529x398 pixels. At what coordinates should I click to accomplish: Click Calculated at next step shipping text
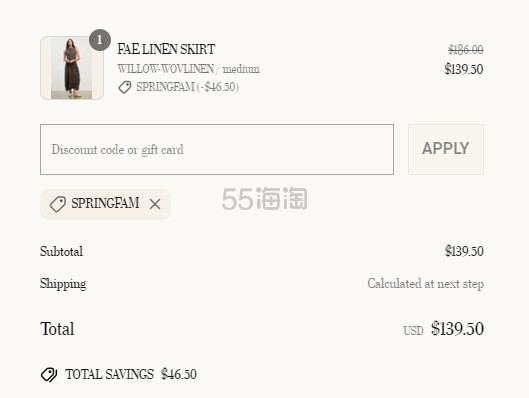coord(425,284)
